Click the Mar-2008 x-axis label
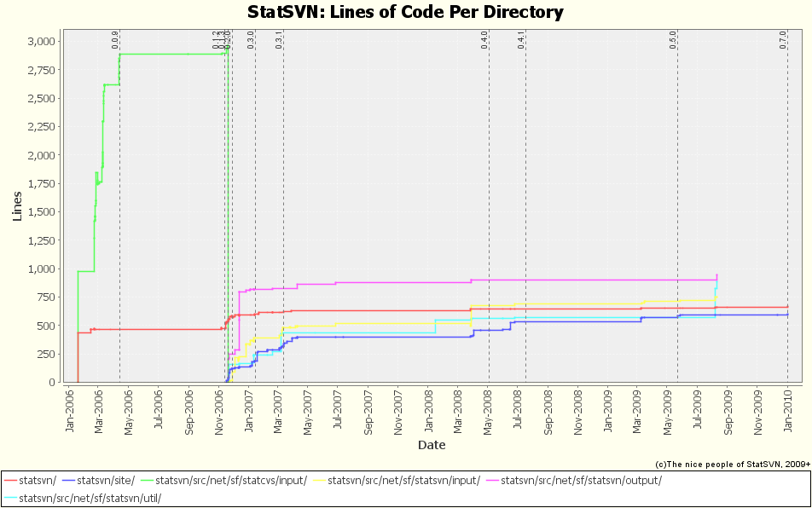812x508 pixels. pos(458,412)
